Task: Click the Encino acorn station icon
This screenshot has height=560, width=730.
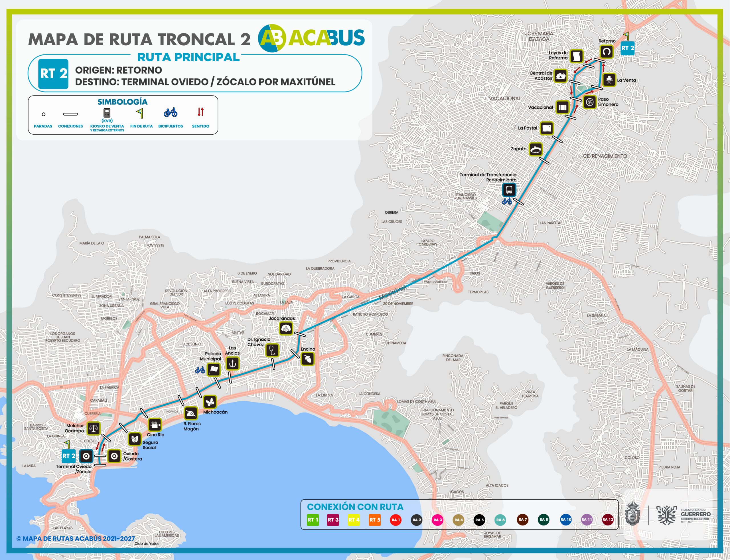Action: click(307, 359)
